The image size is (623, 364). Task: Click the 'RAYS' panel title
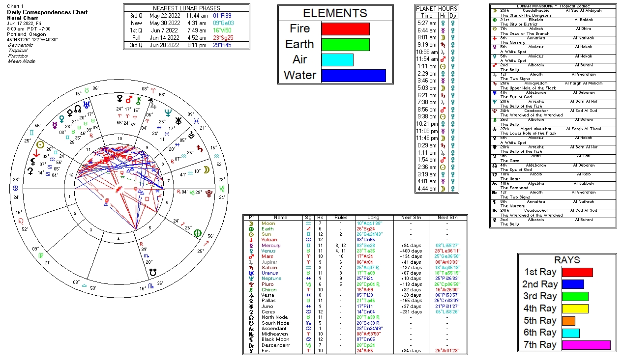pyautogui.click(x=567, y=260)
